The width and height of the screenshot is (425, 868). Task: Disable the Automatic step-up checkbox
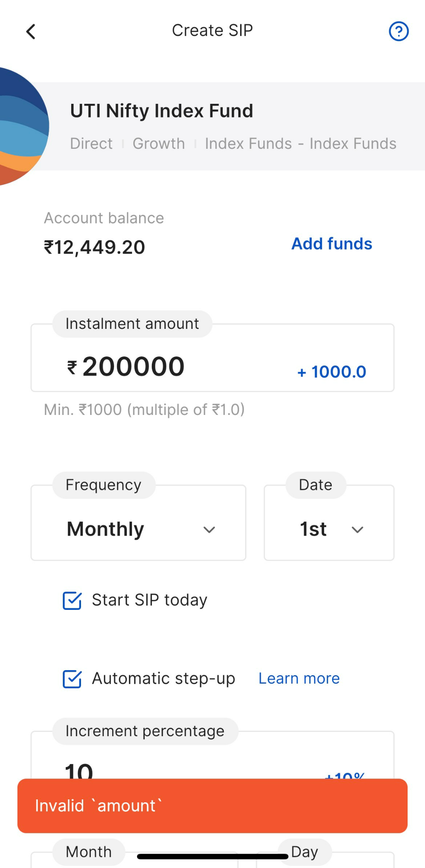(72, 679)
